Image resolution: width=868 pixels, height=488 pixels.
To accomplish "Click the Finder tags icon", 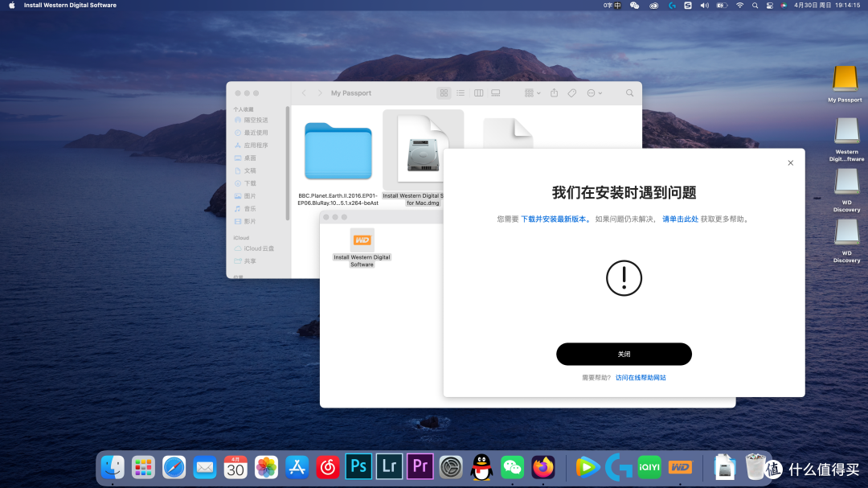I will tap(572, 93).
